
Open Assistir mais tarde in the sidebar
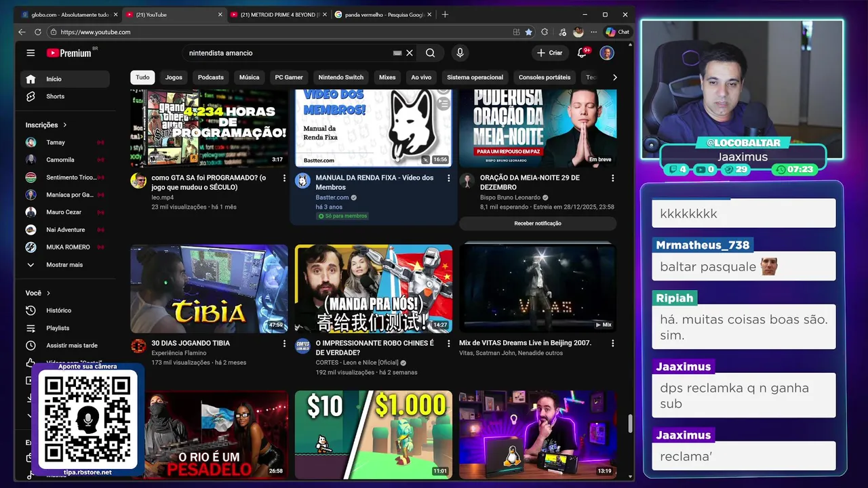65,346
